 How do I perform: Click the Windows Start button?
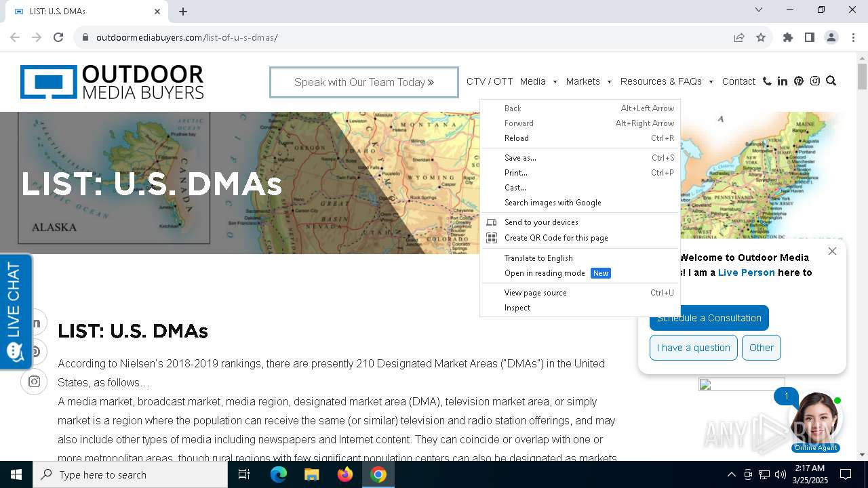16,474
